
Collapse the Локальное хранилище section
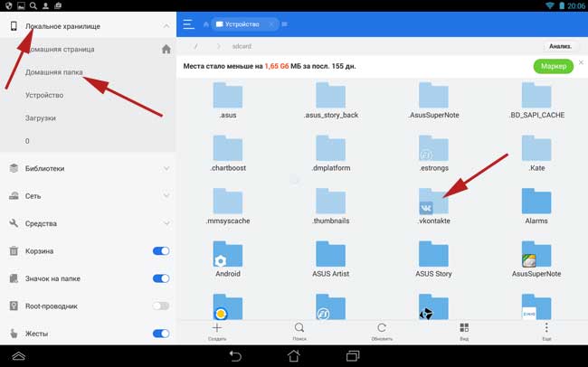(166, 27)
